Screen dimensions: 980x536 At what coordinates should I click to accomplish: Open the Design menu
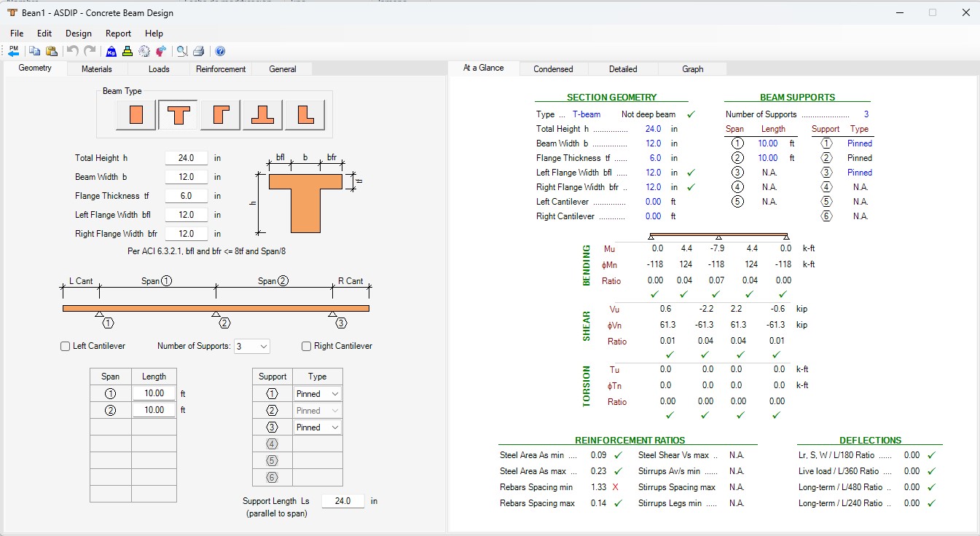click(x=79, y=33)
